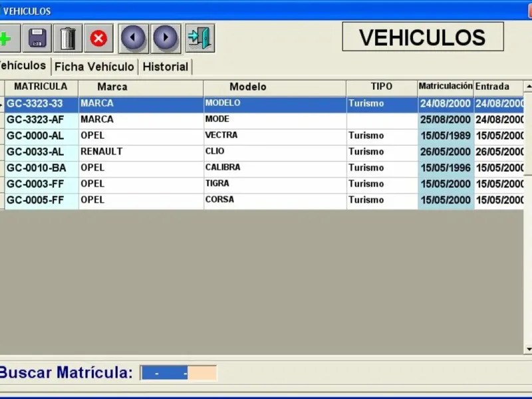Click the CALIBRA modelo cell

[275, 168]
